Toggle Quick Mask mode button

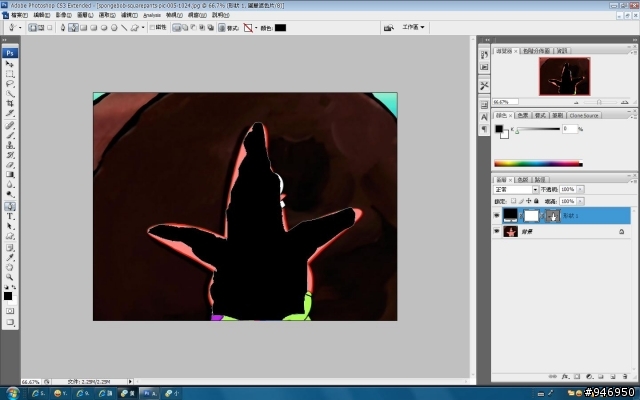tap(10, 311)
